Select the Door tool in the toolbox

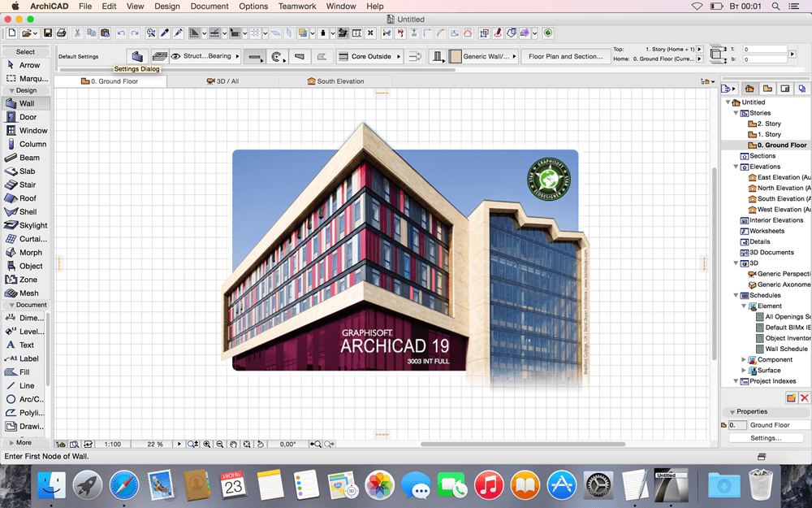[x=27, y=117]
